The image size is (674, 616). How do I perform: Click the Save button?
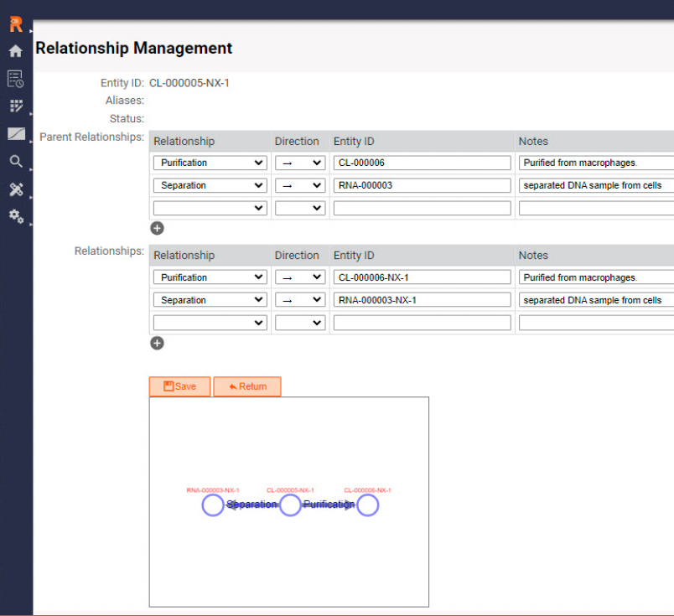coord(179,386)
